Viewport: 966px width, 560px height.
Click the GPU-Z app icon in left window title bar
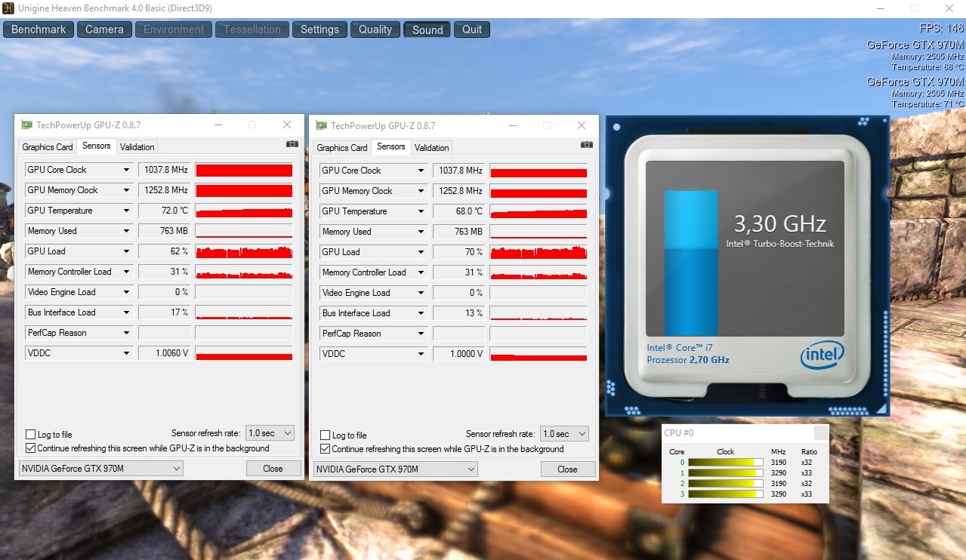[x=26, y=125]
